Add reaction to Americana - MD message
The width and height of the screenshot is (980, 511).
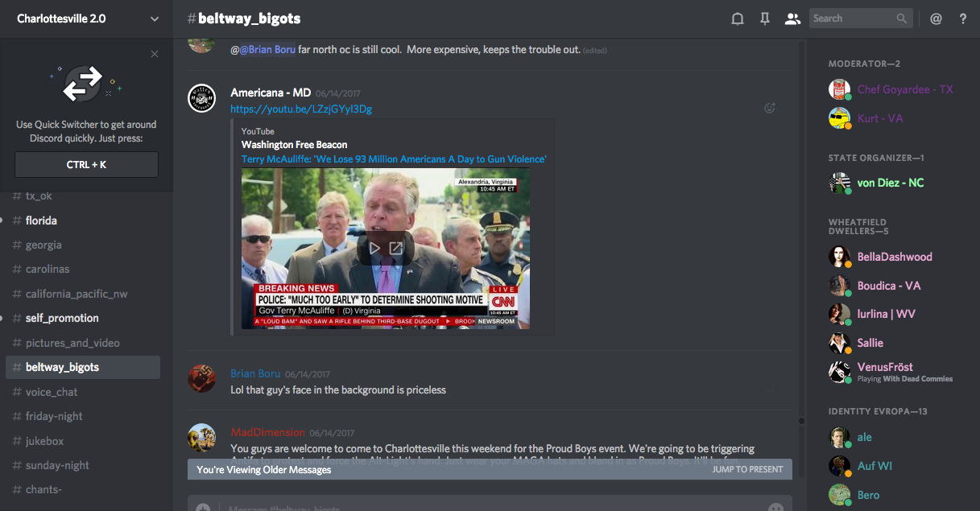pos(769,108)
